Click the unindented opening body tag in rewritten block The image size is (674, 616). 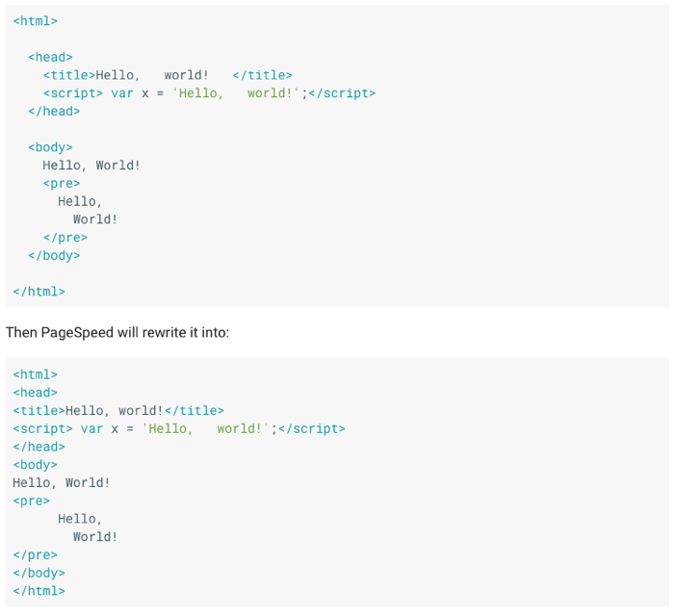pyautogui.click(x=35, y=465)
